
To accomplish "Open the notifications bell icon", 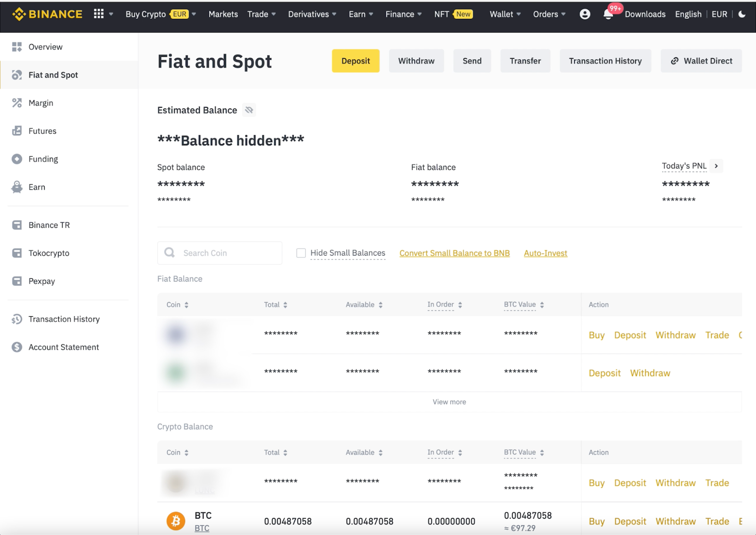I will point(608,14).
